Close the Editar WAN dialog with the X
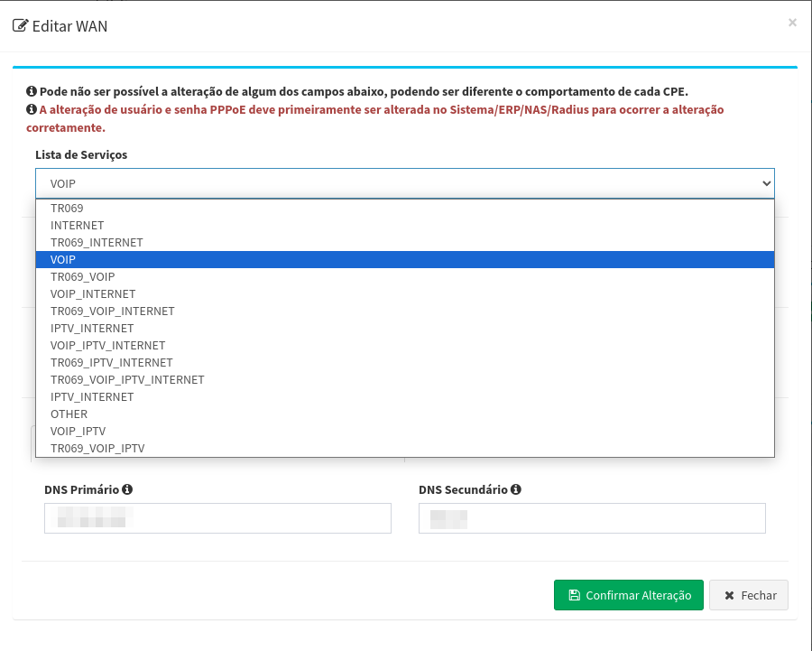Screen dimensions: 812x651 (x=792, y=23)
